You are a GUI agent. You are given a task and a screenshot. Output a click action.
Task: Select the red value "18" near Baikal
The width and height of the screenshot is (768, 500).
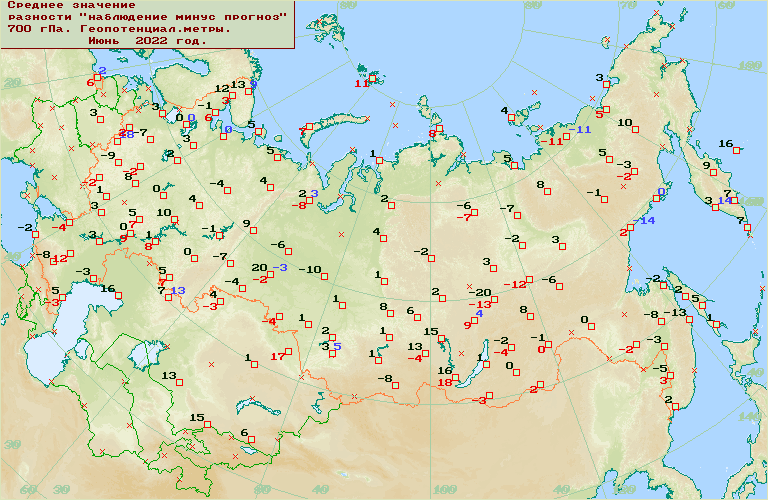[x=445, y=382]
